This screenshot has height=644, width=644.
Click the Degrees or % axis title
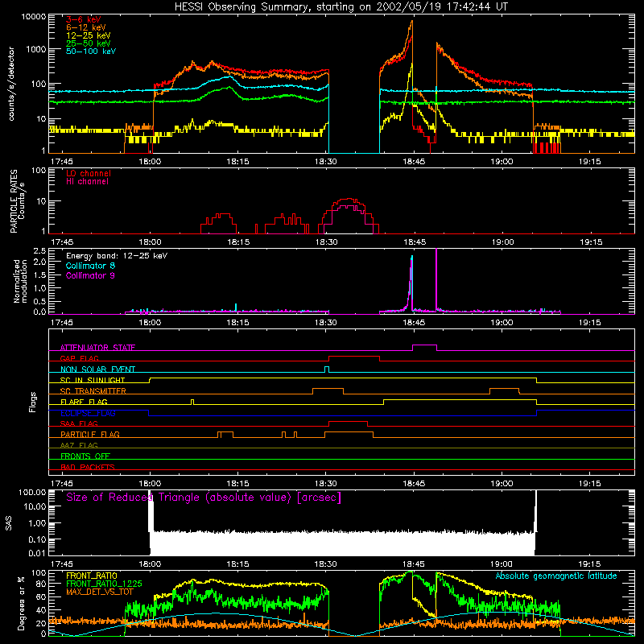click(x=21, y=604)
